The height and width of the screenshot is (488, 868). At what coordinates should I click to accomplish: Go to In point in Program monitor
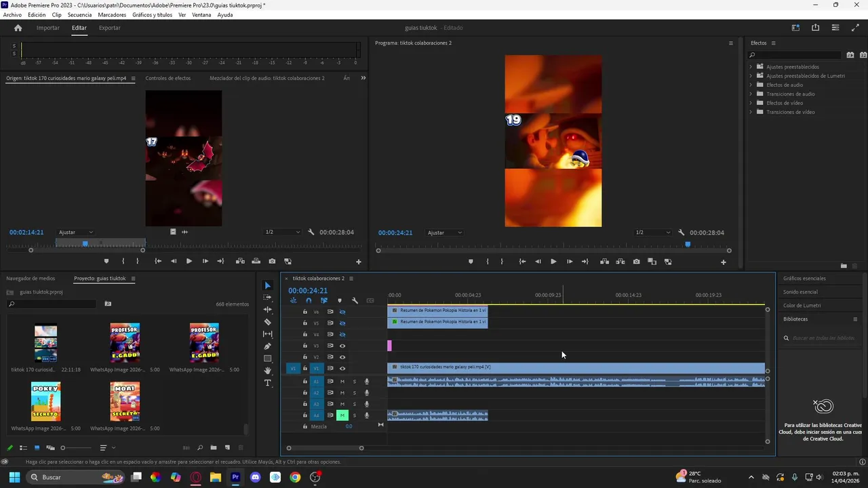[x=522, y=262]
